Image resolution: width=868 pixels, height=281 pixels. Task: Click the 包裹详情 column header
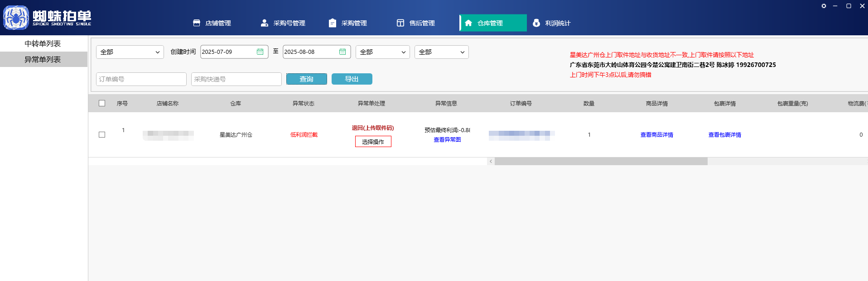(725, 104)
